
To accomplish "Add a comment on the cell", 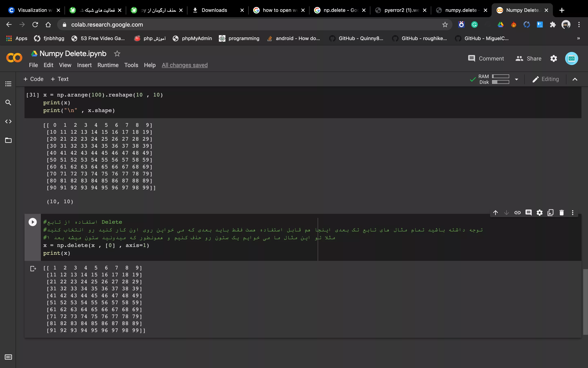I will point(528,213).
